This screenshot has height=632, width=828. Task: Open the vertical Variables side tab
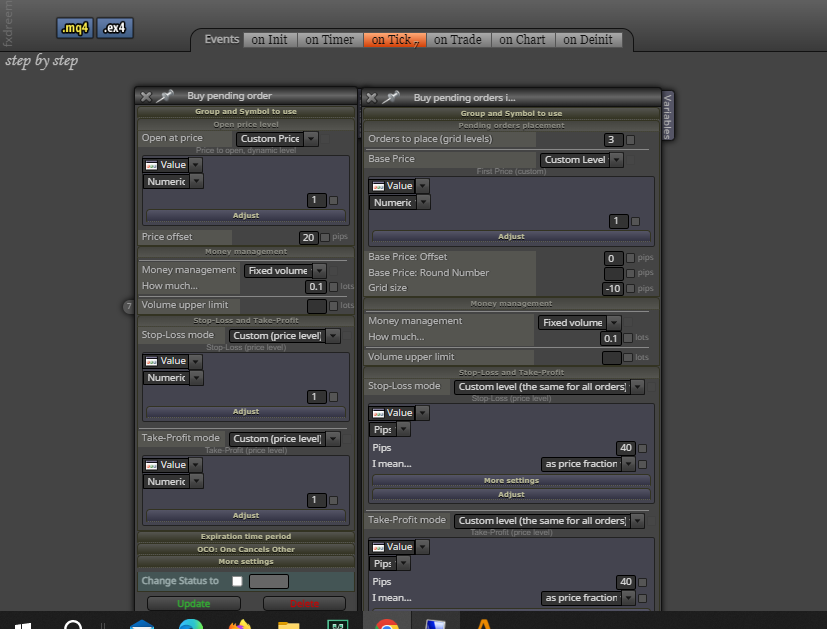tap(667, 116)
